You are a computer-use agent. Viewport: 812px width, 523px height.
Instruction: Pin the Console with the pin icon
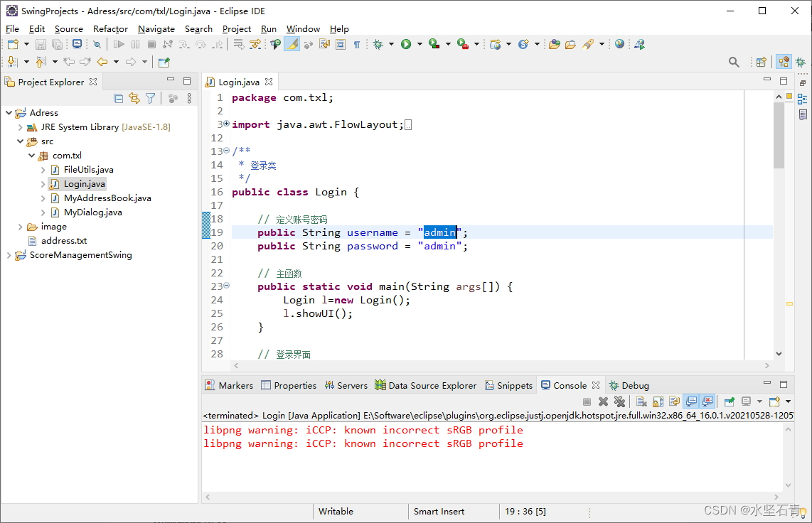(730, 401)
